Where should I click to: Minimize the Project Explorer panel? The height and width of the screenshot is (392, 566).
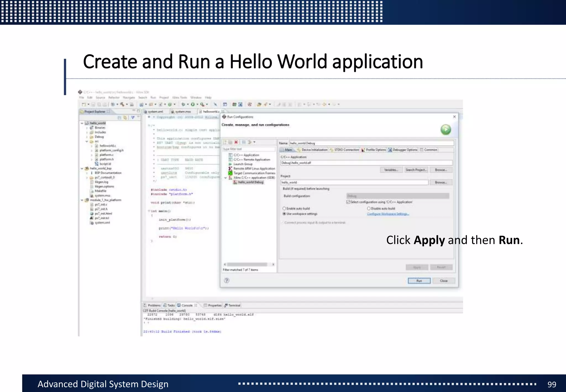[134, 111]
